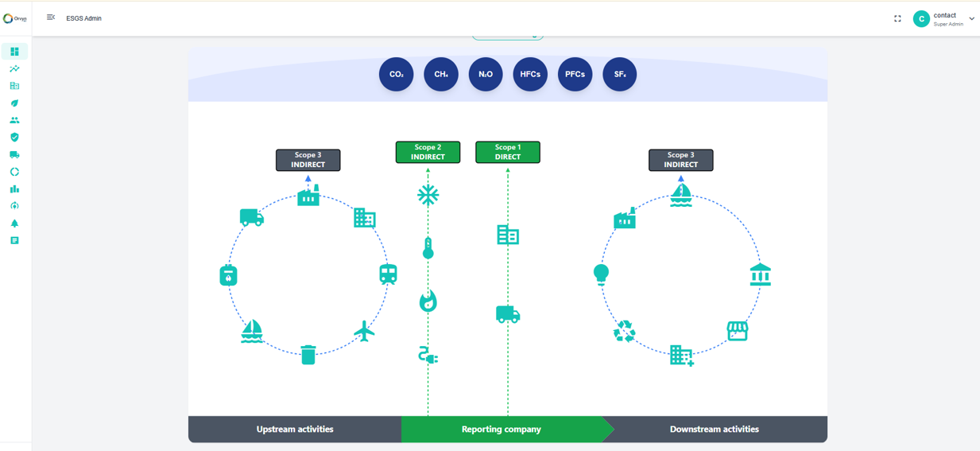Select the CH₄ gas circle
This screenshot has width=980, height=451.
tap(441, 75)
